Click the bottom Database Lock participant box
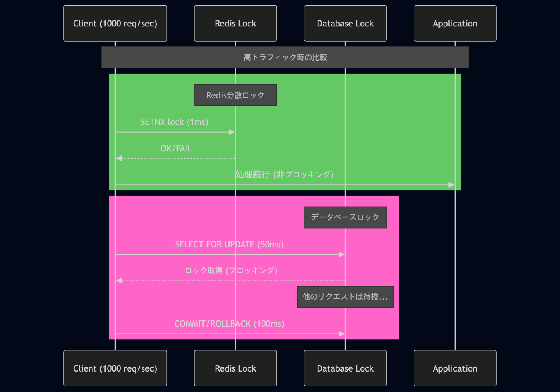The image size is (560, 392). (345, 368)
